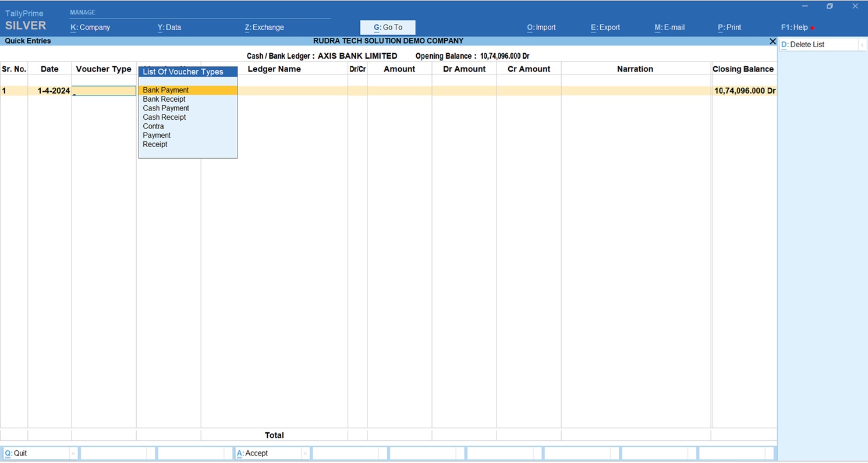Click the Voucher Type input field
The width and height of the screenshot is (868, 463).
tap(104, 91)
